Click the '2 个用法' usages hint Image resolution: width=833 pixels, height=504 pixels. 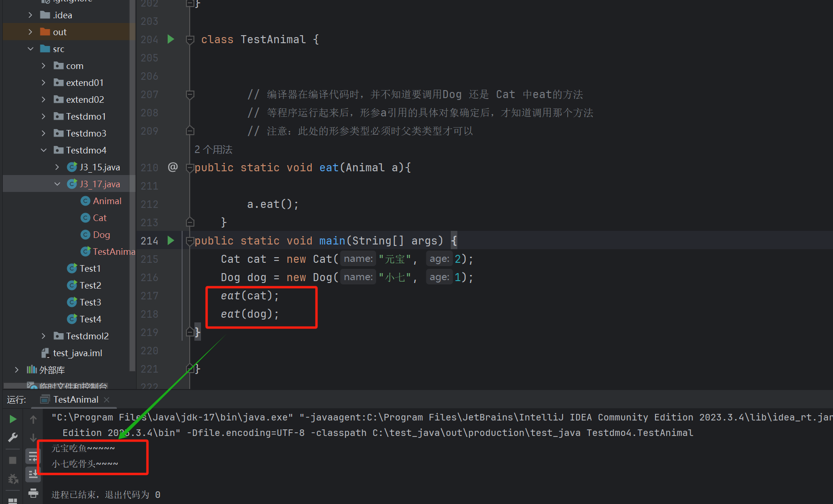pos(214,150)
